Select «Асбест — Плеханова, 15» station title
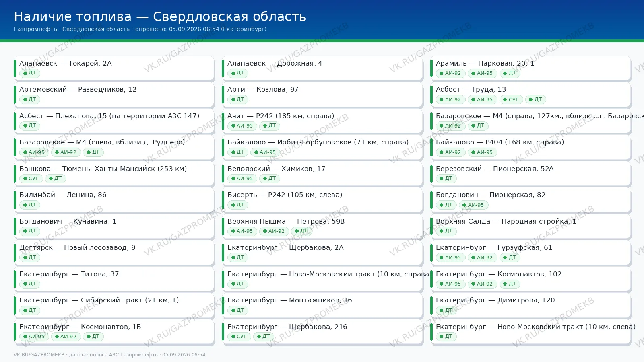The height and width of the screenshot is (362, 644). point(109,116)
